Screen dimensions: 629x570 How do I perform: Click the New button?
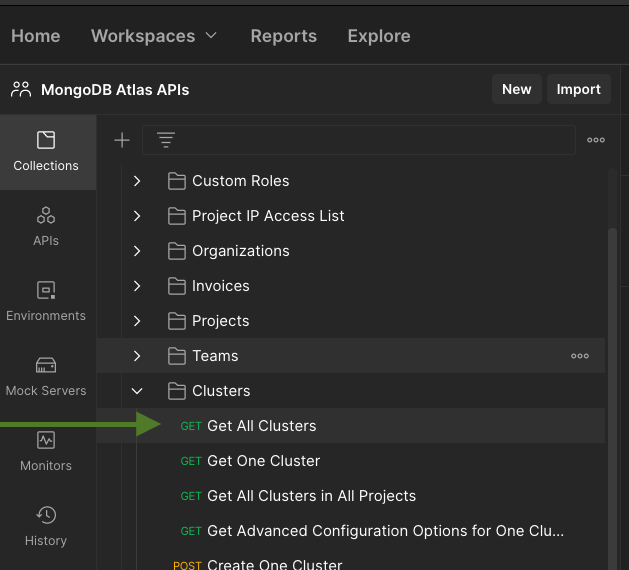pos(517,89)
